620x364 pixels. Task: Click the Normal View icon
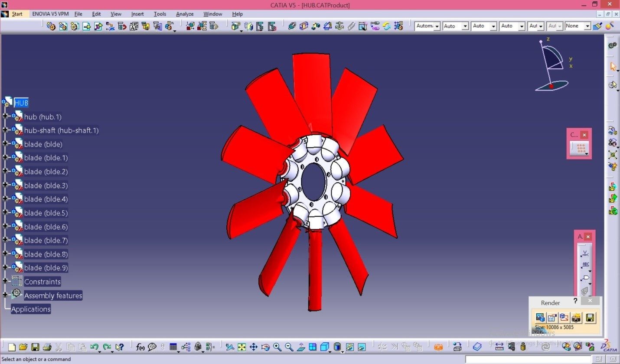click(x=301, y=347)
